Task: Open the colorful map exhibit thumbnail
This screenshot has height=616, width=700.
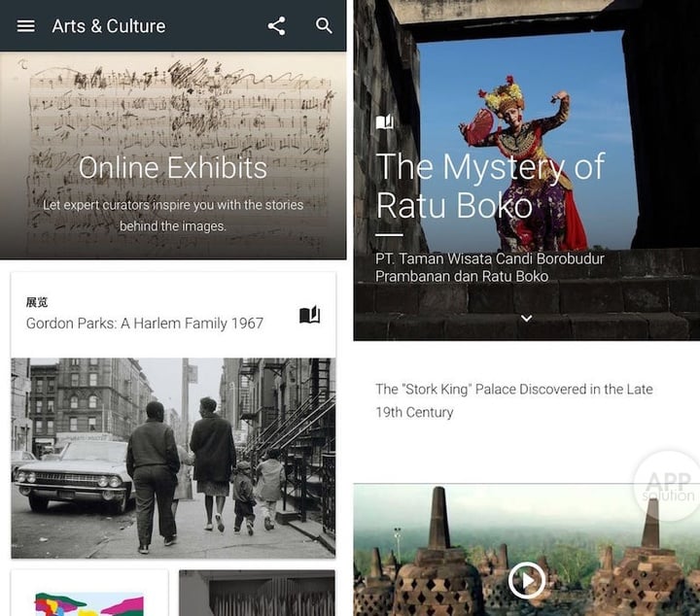Action: (x=89, y=595)
